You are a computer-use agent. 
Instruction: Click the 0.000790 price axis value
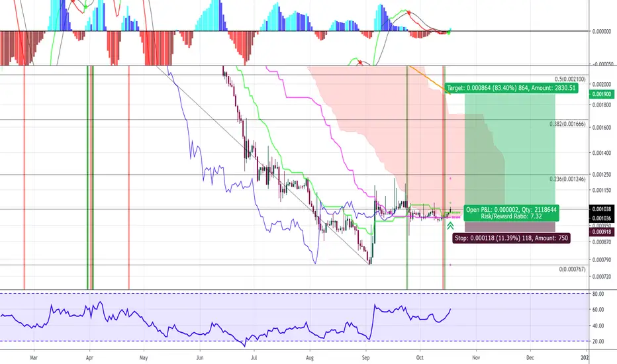602,259
